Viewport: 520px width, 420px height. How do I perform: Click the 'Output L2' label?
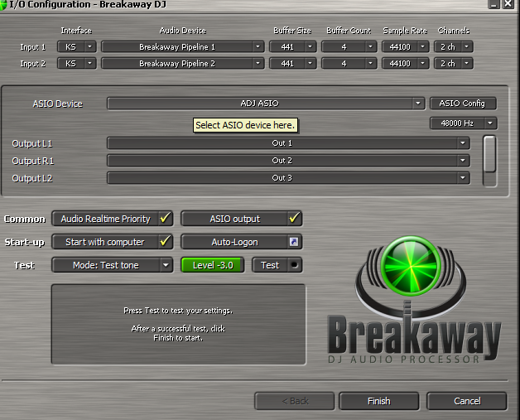click(x=32, y=178)
